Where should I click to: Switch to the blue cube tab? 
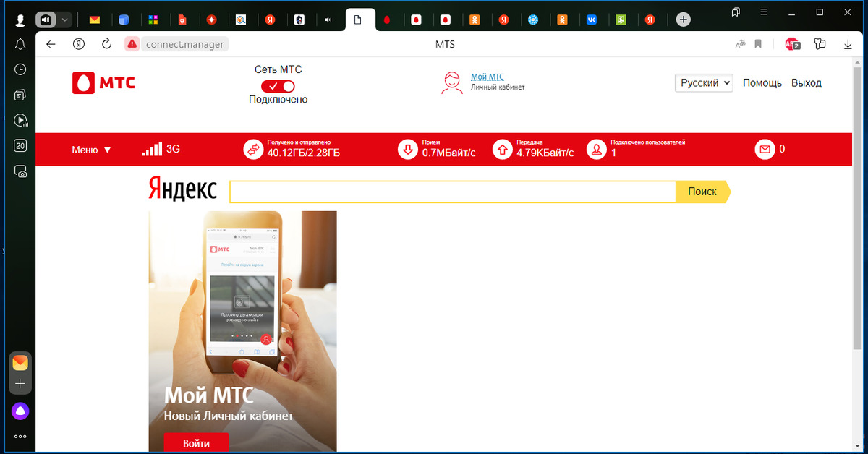[x=124, y=20]
